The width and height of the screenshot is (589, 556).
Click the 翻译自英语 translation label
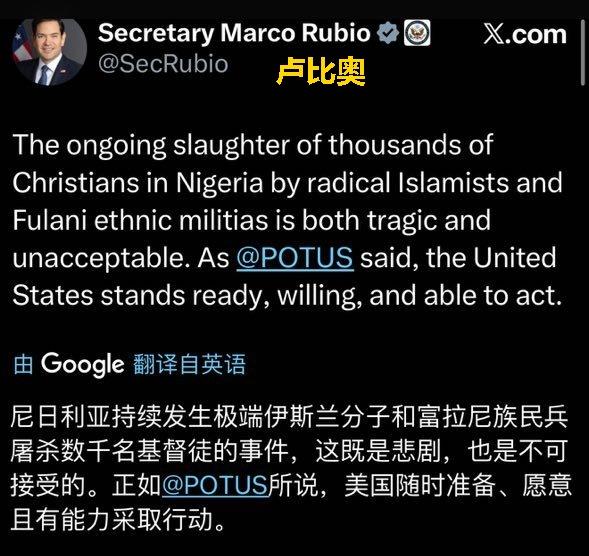pos(189,364)
